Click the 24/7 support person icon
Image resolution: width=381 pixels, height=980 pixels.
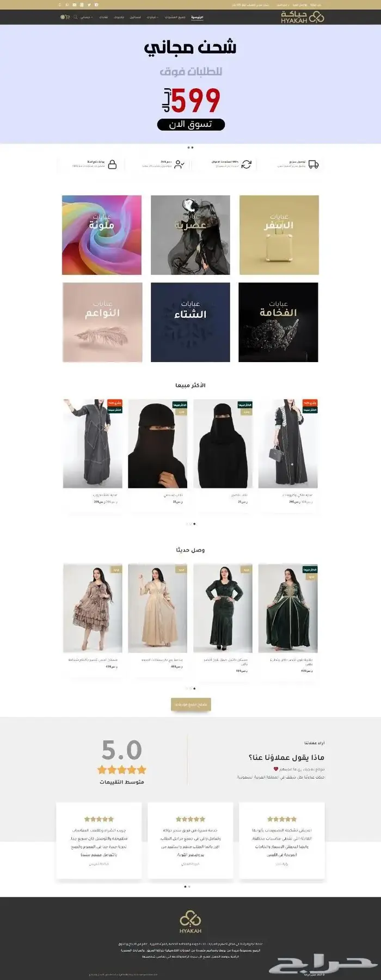pos(179,164)
